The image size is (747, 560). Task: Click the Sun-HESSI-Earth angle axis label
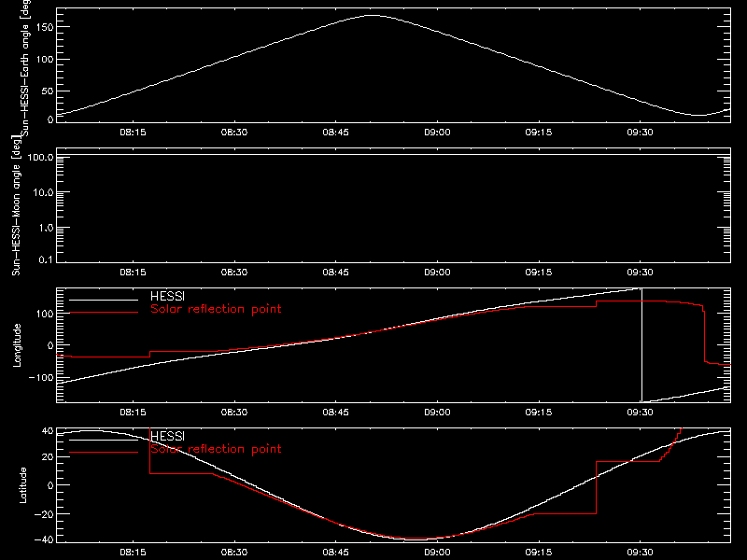[x=25, y=67]
